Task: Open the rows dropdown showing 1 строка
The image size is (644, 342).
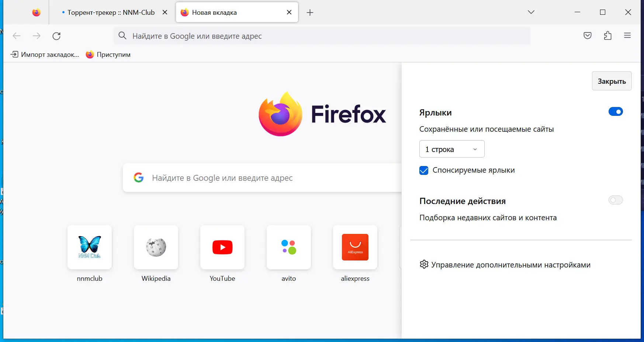Action: pos(451,149)
